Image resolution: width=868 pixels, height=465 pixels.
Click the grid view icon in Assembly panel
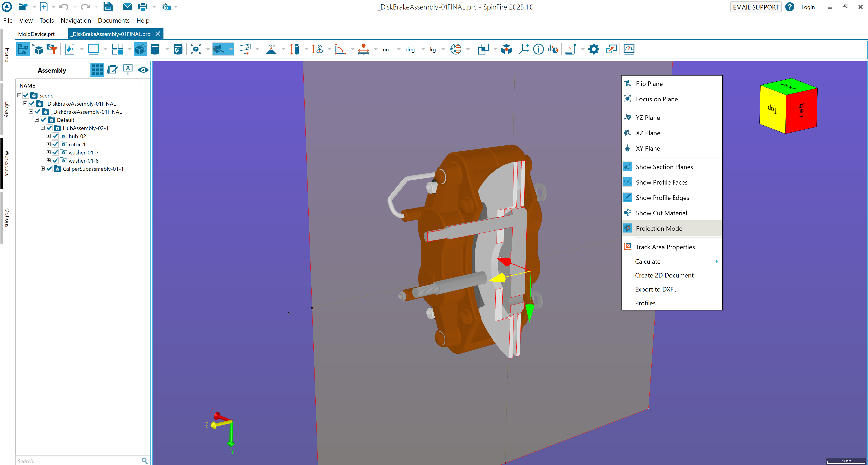point(97,70)
